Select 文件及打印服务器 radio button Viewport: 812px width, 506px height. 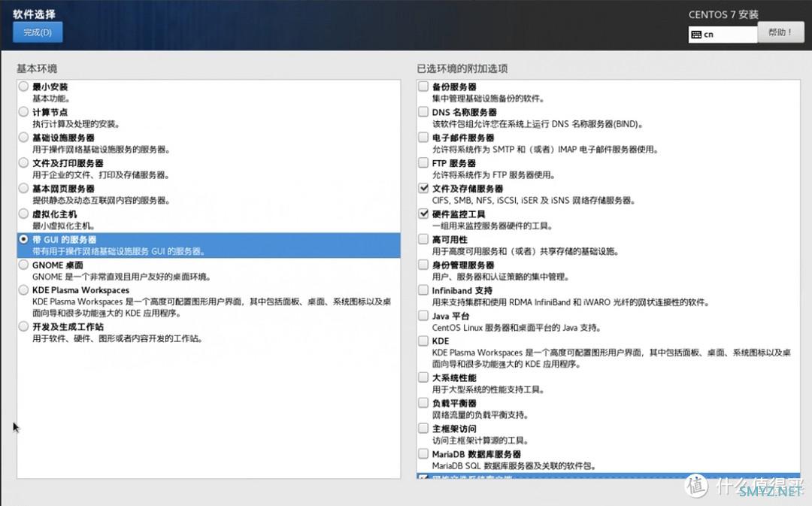pos(23,162)
